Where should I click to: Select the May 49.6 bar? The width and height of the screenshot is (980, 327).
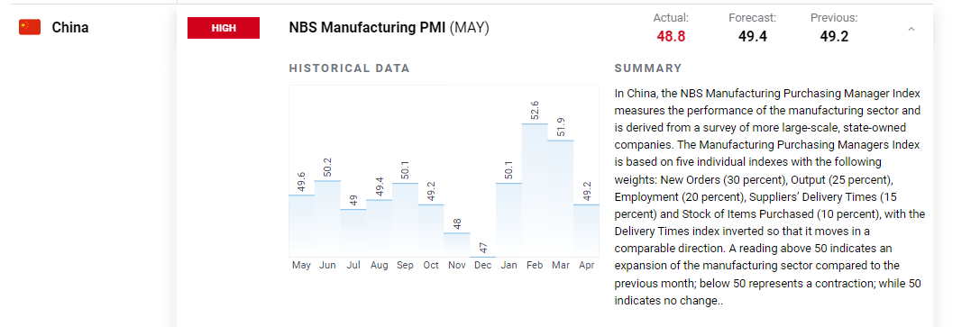coord(301,226)
